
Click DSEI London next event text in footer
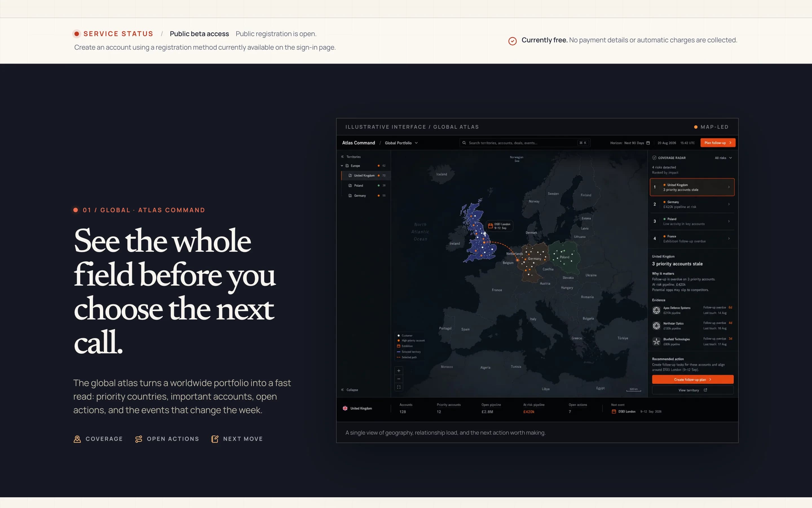(627, 411)
